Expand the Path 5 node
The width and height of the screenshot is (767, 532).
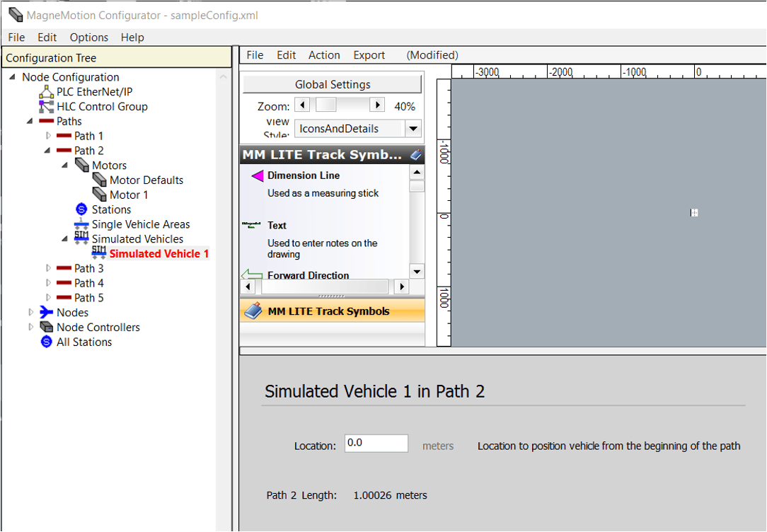(48, 297)
